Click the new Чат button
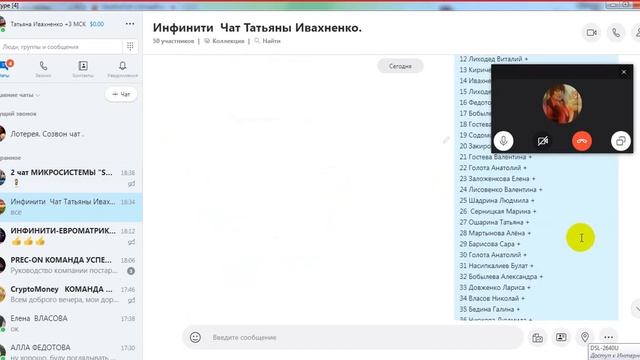 coord(121,94)
